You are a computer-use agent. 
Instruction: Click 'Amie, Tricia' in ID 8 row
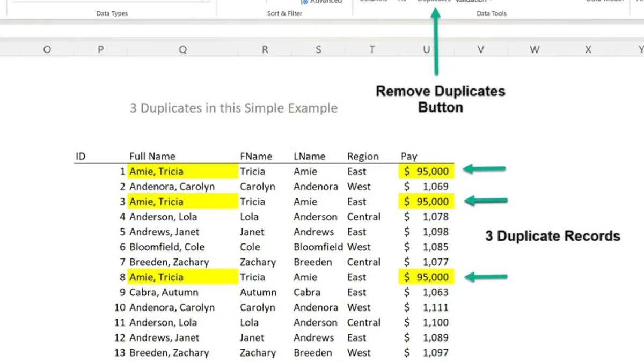pyautogui.click(x=182, y=277)
